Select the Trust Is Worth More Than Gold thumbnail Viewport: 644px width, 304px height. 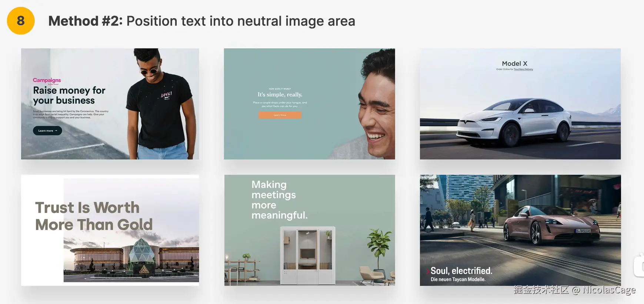point(110,230)
